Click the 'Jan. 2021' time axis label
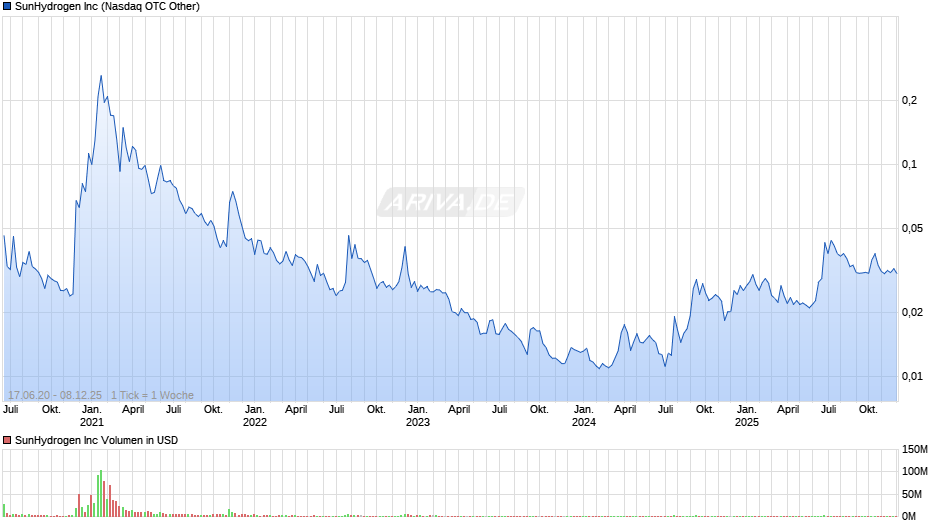This screenshot has height=526, width=940. click(92, 416)
